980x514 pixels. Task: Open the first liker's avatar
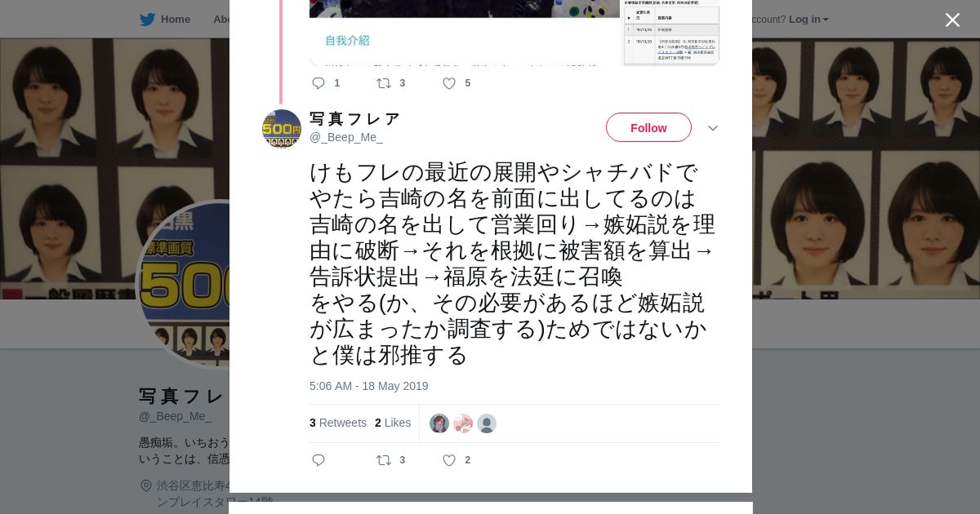point(439,423)
